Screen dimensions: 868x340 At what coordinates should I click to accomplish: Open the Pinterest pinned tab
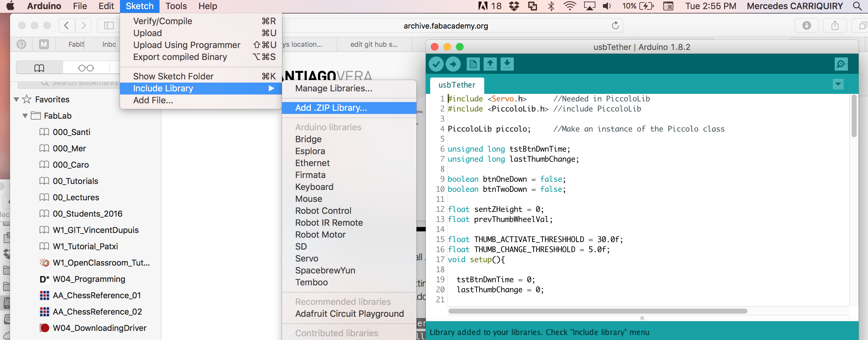coord(21,44)
